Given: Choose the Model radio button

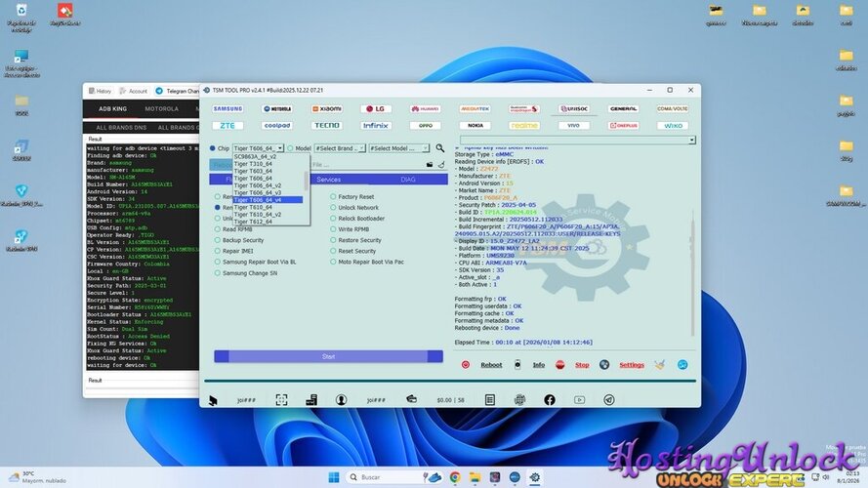Looking at the screenshot, I should pyautogui.click(x=290, y=148).
